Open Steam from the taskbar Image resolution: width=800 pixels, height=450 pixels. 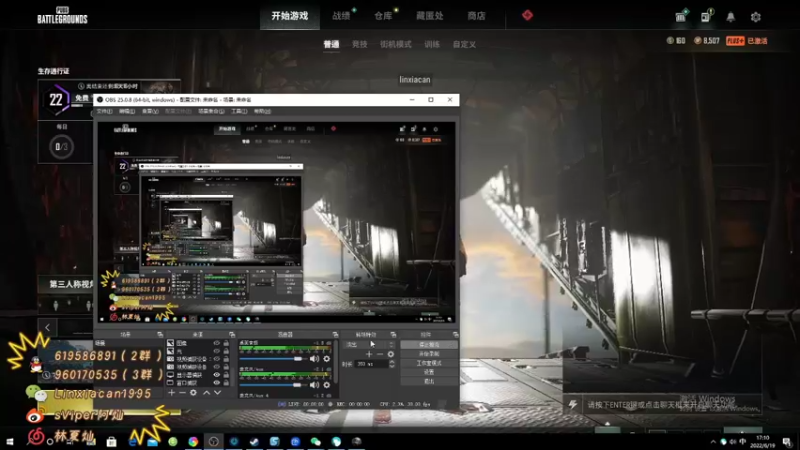click(254, 442)
